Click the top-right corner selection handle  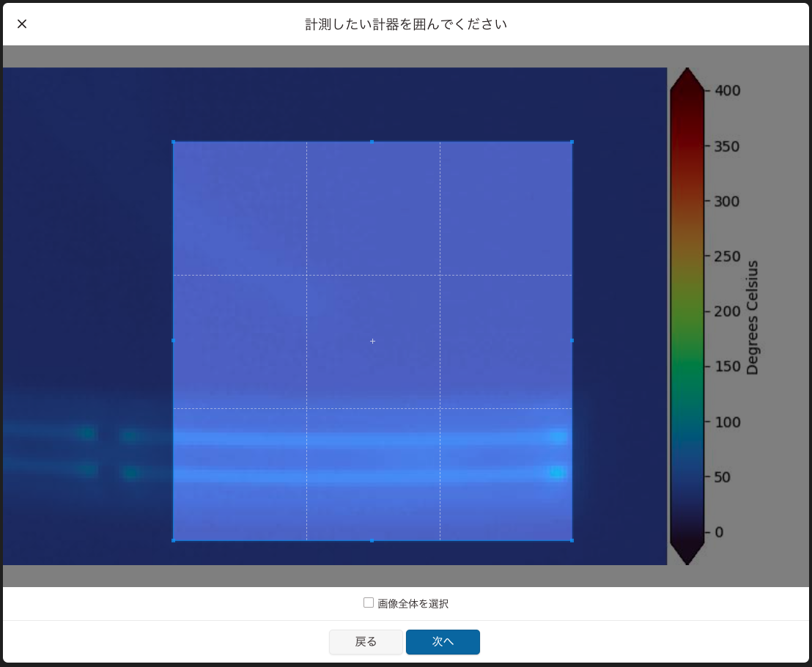tap(572, 141)
